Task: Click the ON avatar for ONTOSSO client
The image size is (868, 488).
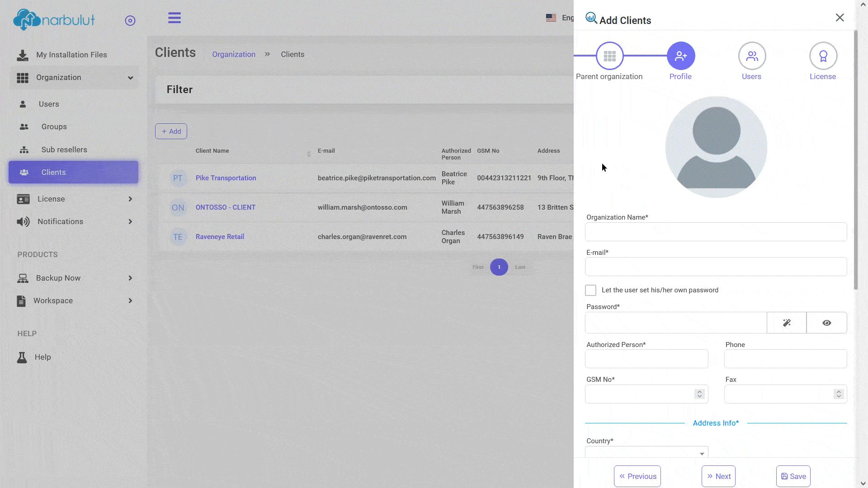Action: click(x=178, y=208)
